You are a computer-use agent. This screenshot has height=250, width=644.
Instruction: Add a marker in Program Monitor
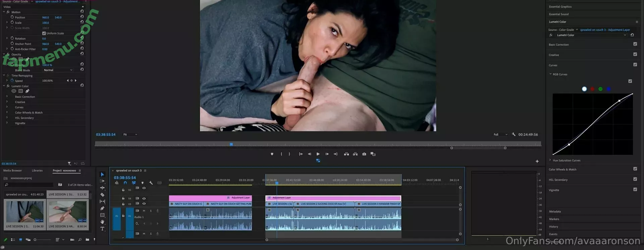click(x=272, y=154)
